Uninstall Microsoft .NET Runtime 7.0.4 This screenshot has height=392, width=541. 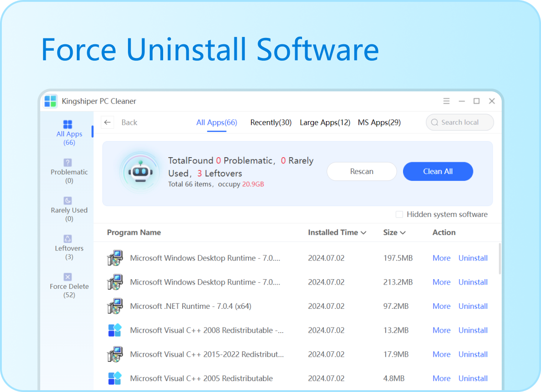[x=472, y=306]
